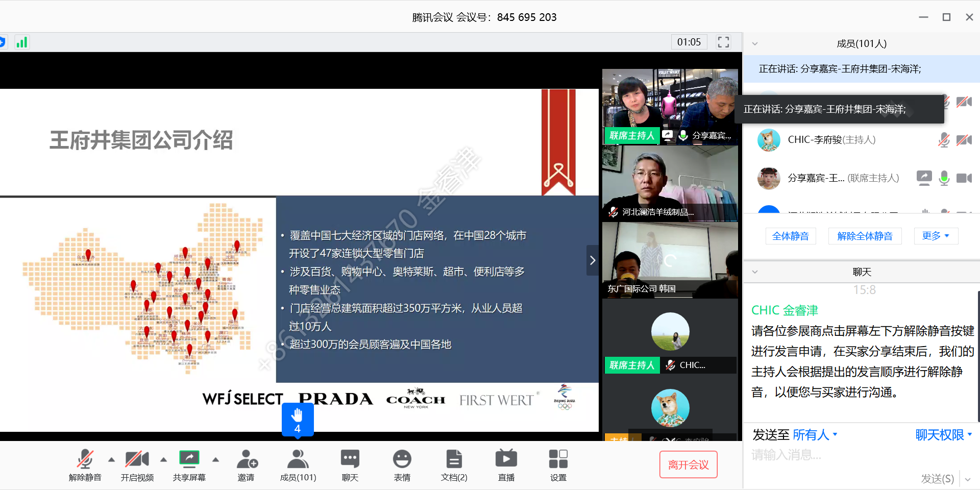Click the 联席主持人 label on speaker tile

pyautogui.click(x=631, y=135)
